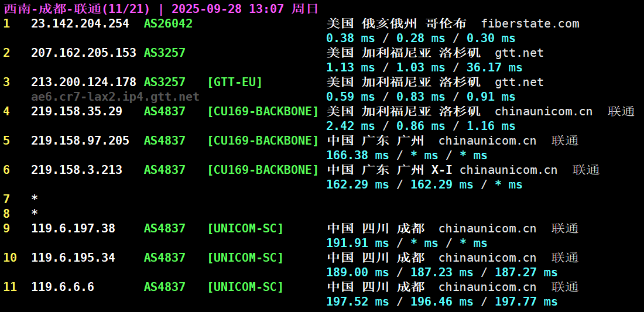The width and height of the screenshot is (644, 312).
Task: Select gtt.net domain in hop 2
Action: [x=519, y=53]
